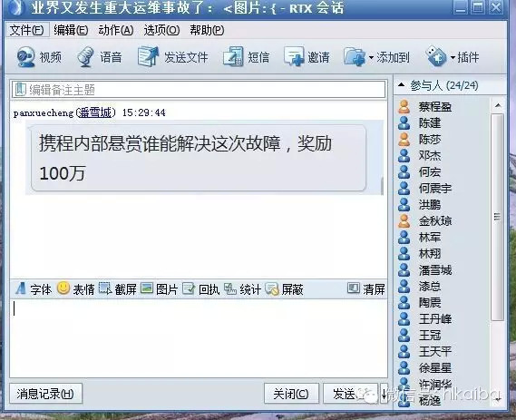Open the 添加到 dropdown arrow
516x420 pixels.
(x=371, y=58)
